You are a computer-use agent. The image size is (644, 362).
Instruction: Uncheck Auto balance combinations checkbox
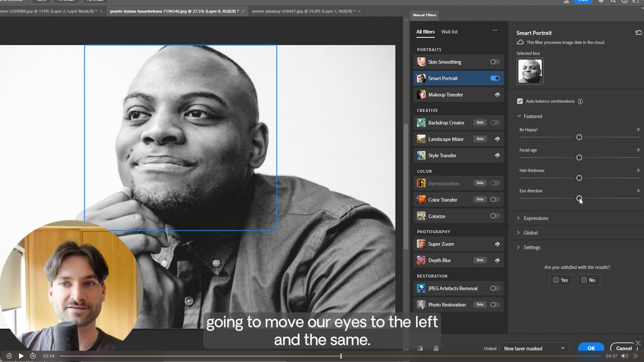(x=520, y=101)
